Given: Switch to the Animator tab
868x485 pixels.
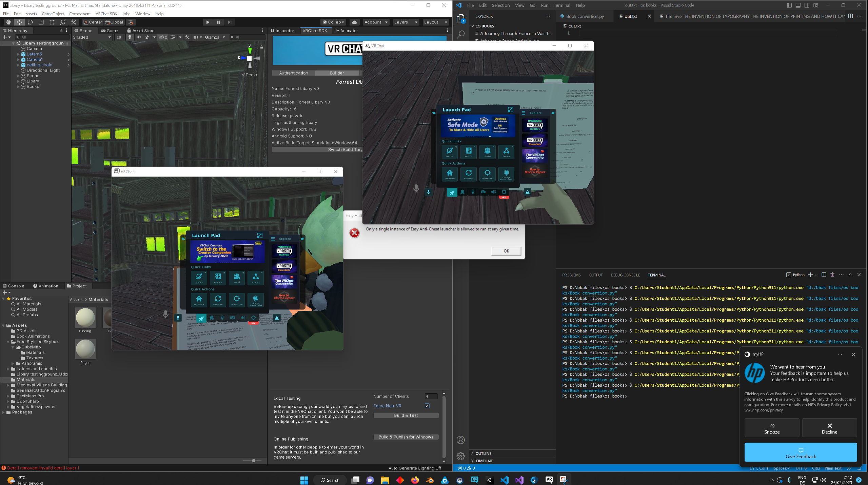Looking at the screenshot, I should click(347, 31).
